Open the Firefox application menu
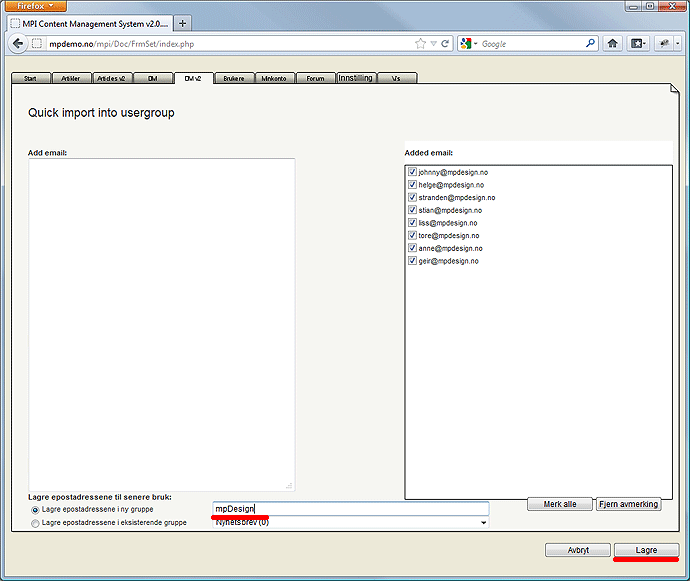690x581 pixels. click(x=34, y=6)
